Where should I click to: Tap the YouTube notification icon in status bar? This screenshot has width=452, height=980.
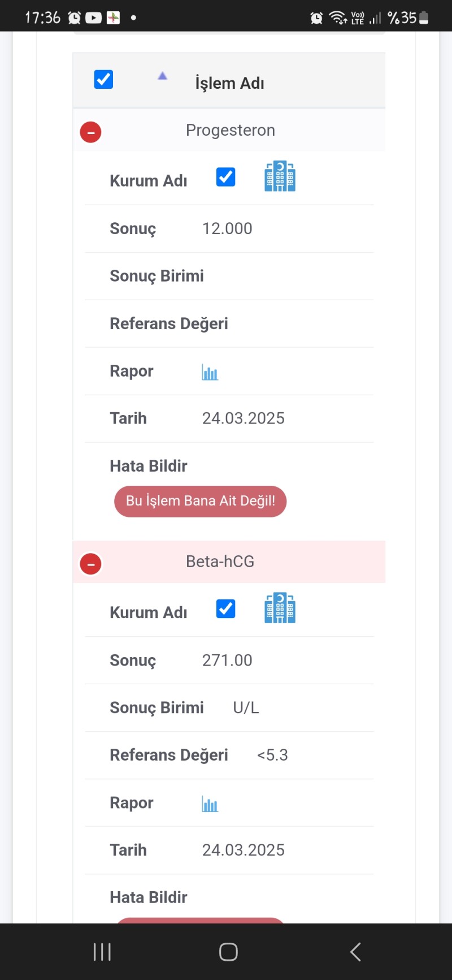(93, 18)
